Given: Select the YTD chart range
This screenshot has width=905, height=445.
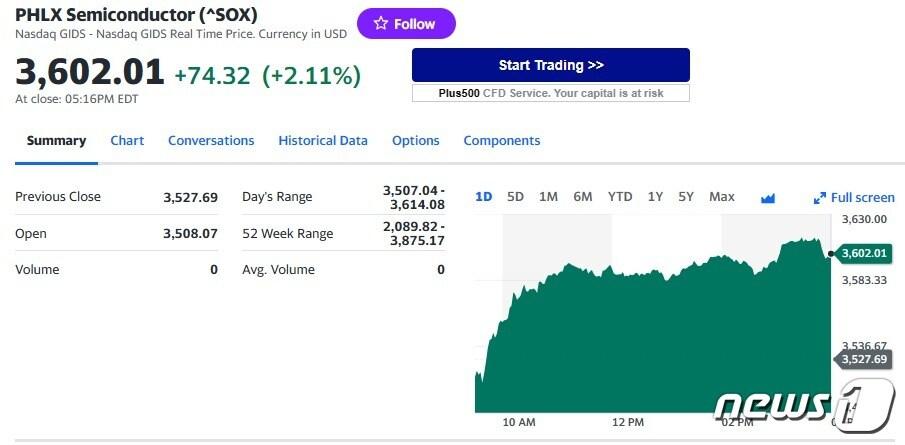Looking at the screenshot, I should (620, 197).
